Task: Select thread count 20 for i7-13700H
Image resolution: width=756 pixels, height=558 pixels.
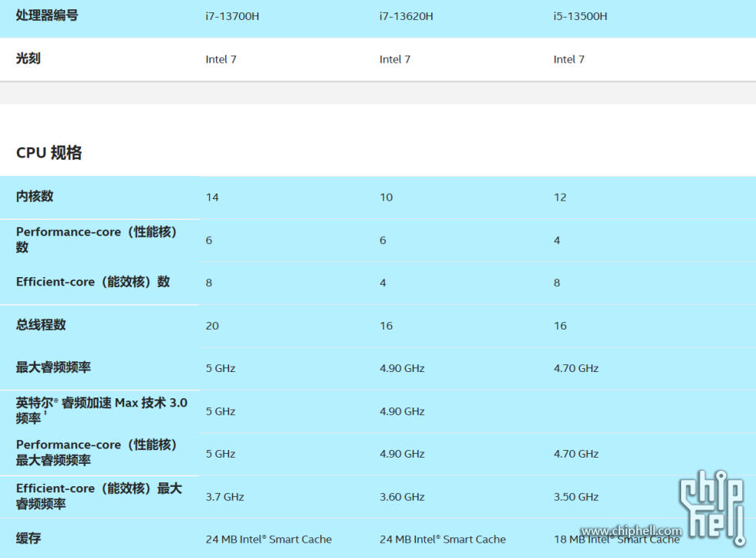Action: pos(212,326)
